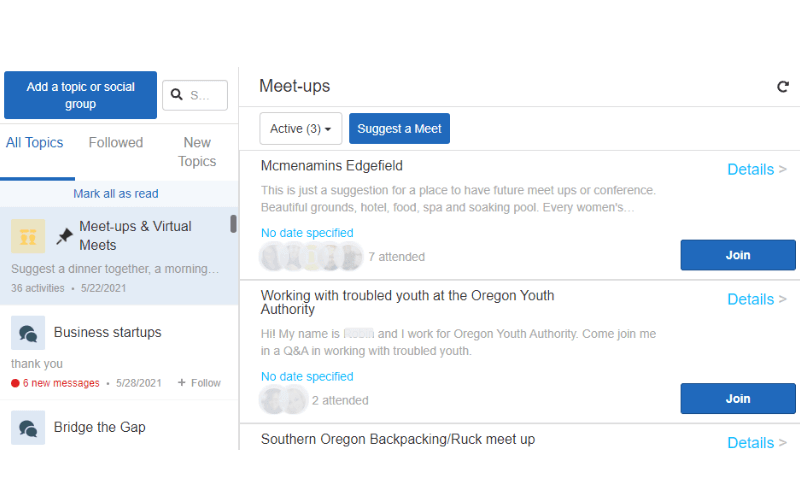Expand Details for Southern Oregon Backpacking
800x500 pixels.
pos(757,442)
